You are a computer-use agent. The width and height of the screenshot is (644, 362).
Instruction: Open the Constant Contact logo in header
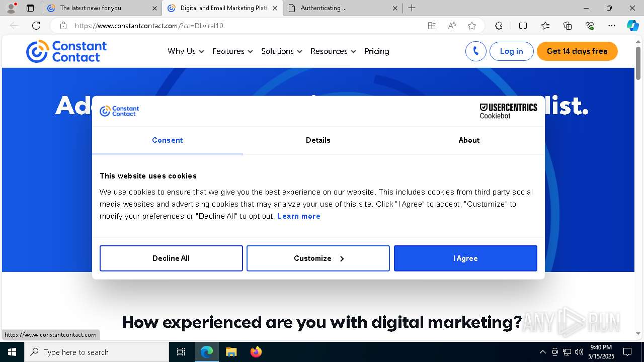[x=66, y=51]
